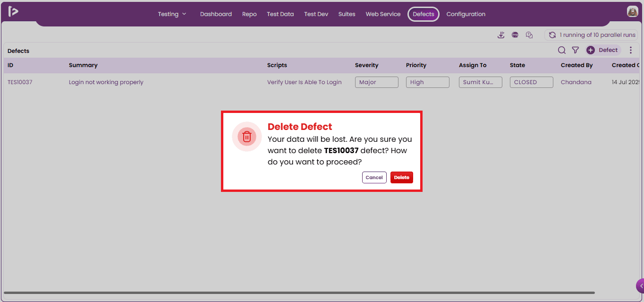The width and height of the screenshot is (644, 302).
Task: Click the refresh icon beside parallel runs
Action: tap(552, 35)
